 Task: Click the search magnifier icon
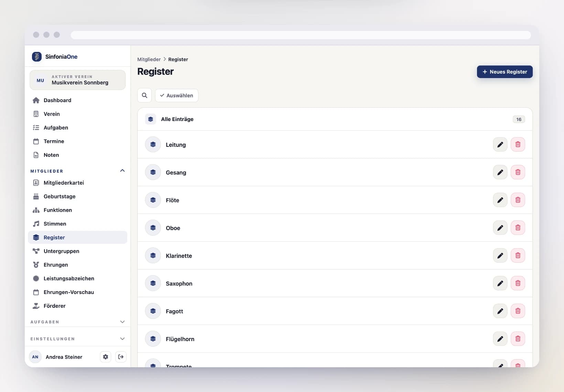[144, 95]
